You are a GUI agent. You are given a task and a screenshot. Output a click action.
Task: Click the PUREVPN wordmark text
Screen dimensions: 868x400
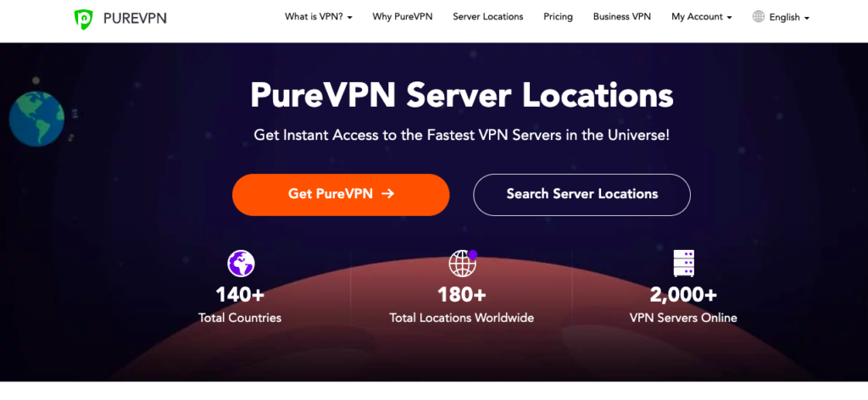click(135, 19)
